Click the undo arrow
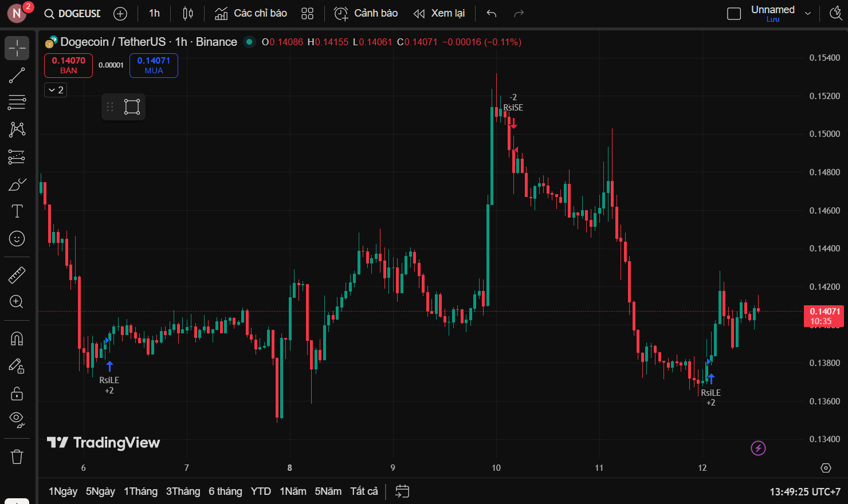Viewport: 848px width, 504px height. point(492,14)
